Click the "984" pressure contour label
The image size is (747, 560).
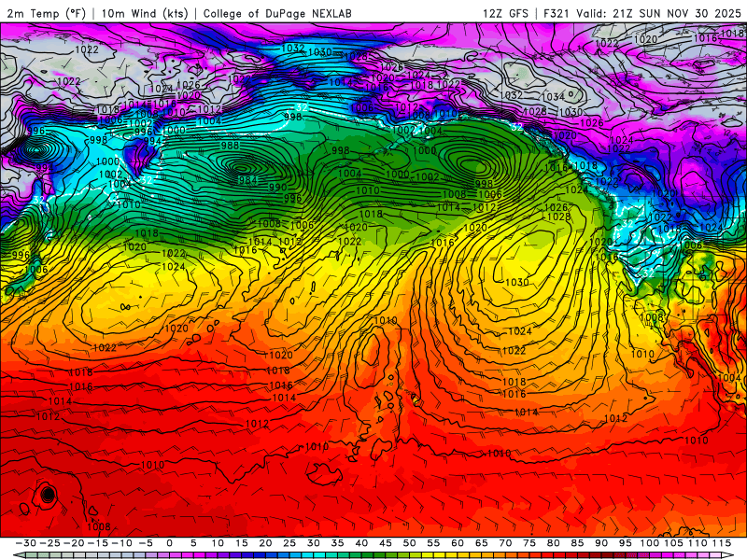click(247, 180)
